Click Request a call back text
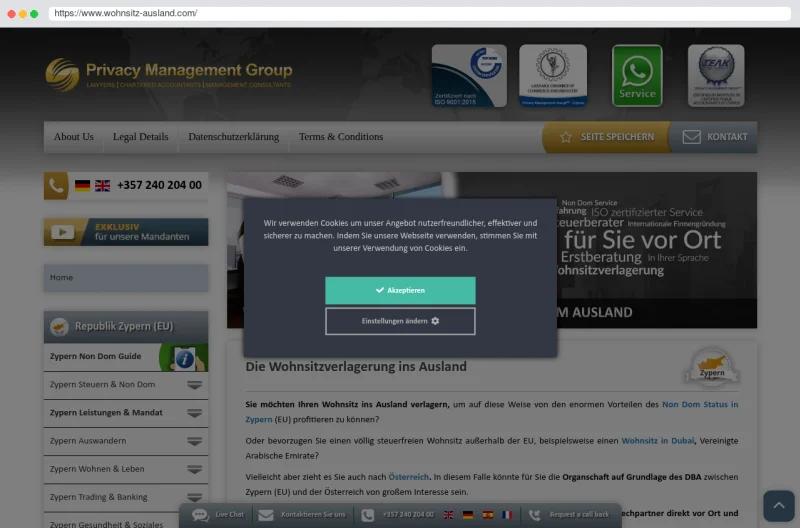Image resolution: width=800 pixels, height=528 pixels. (579, 515)
